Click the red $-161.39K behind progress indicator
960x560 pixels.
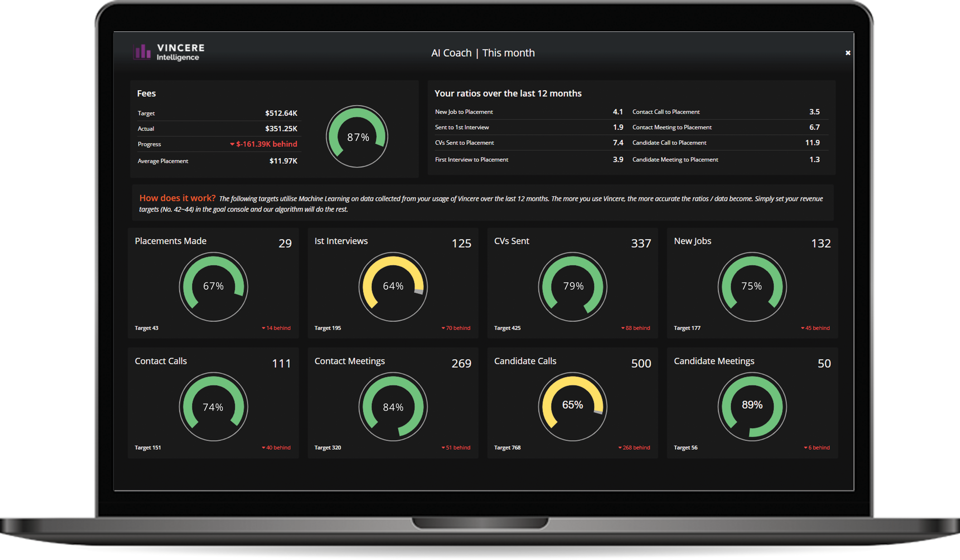click(x=264, y=144)
